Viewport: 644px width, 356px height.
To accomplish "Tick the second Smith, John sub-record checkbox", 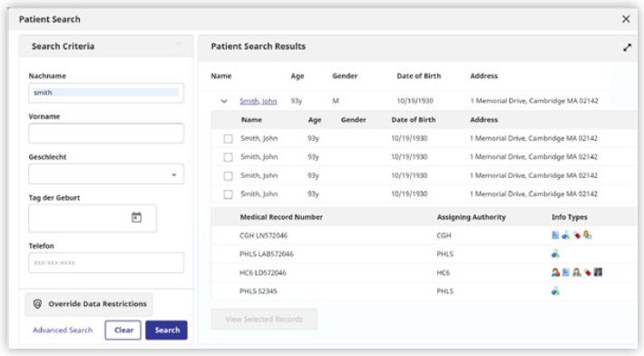I will point(228,157).
